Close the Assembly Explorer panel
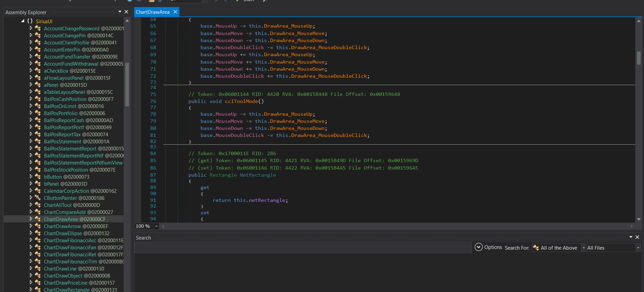This screenshot has height=292, width=644. click(126, 12)
